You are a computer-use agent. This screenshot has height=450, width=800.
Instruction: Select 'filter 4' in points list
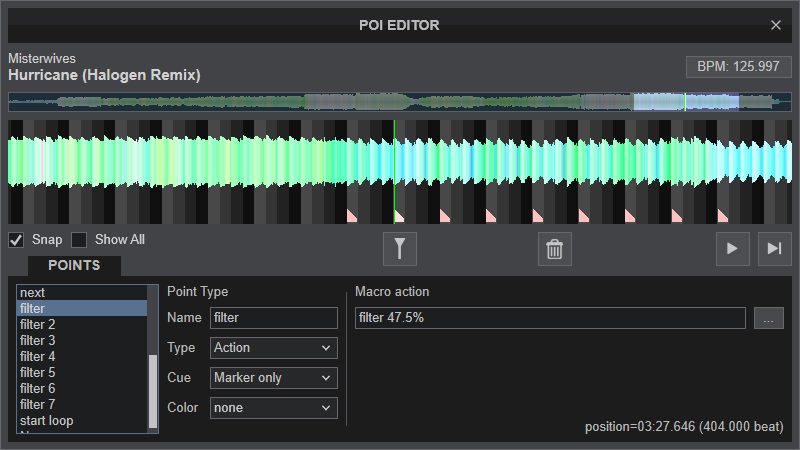click(x=82, y=356)
